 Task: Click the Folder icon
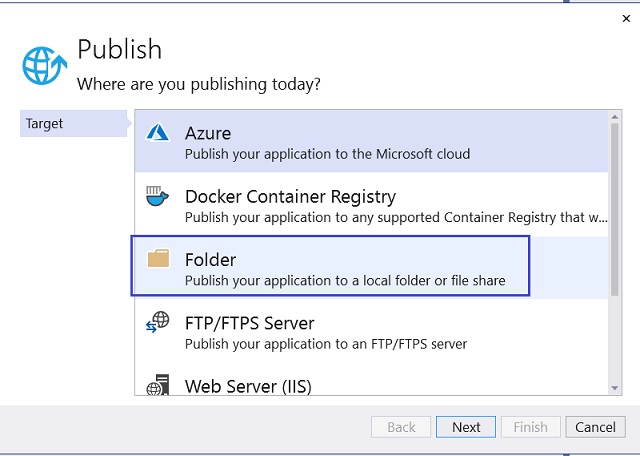point(158,258)
